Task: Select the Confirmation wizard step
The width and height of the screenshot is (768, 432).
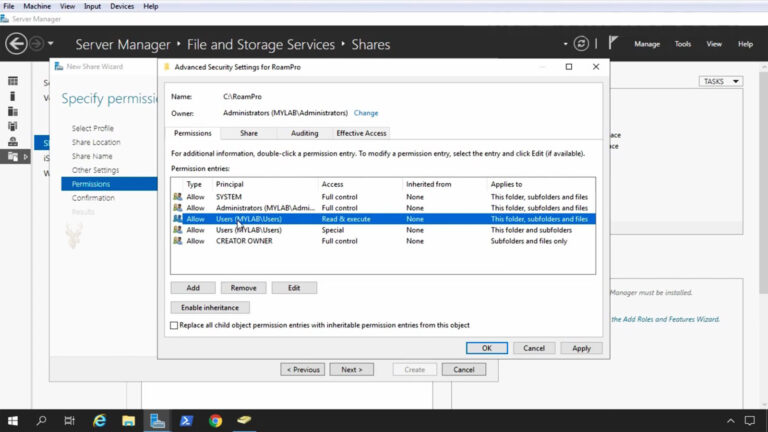Action: coord(93,198)
